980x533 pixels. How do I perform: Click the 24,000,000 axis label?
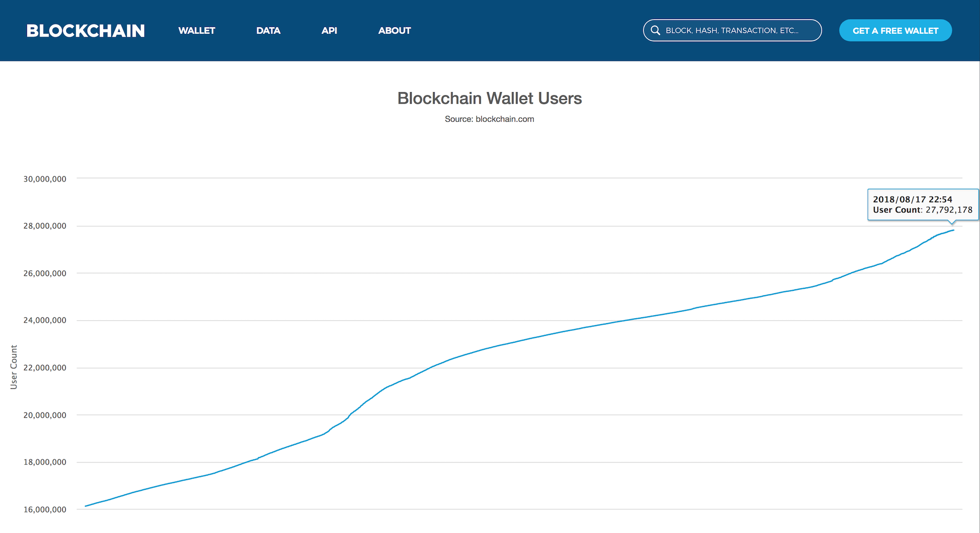pyautogui.click(x=45, y=320)
